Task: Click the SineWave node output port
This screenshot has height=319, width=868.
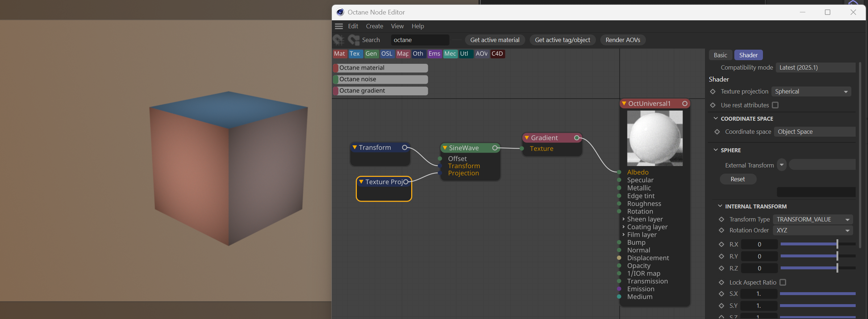Action: [495, 148]
